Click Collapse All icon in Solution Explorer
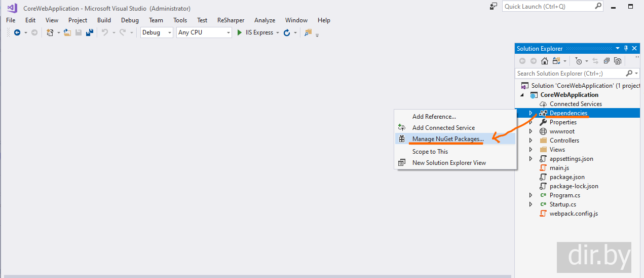The height and width of the screenshot is (278, 644). (607, 61)
